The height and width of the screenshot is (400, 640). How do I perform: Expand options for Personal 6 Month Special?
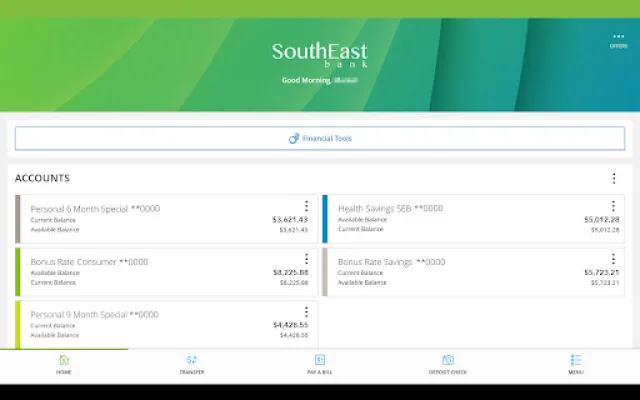coord(306,206)
